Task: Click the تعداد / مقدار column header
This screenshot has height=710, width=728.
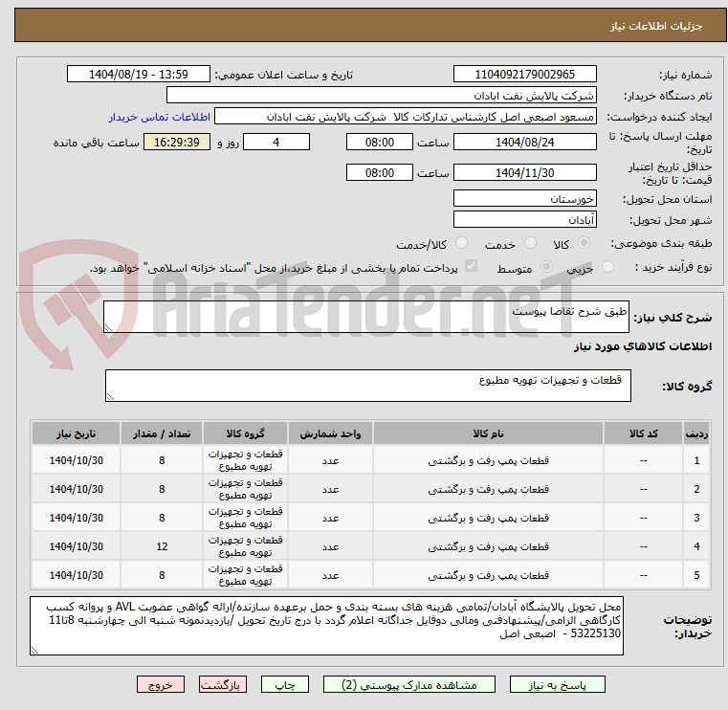Action: coord(162,433)
